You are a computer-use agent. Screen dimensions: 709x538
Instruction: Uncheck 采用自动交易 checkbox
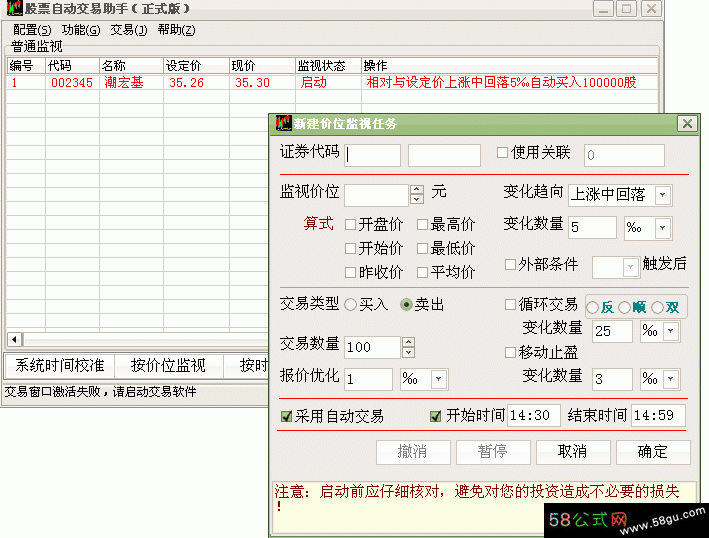(x=286, y=416)
